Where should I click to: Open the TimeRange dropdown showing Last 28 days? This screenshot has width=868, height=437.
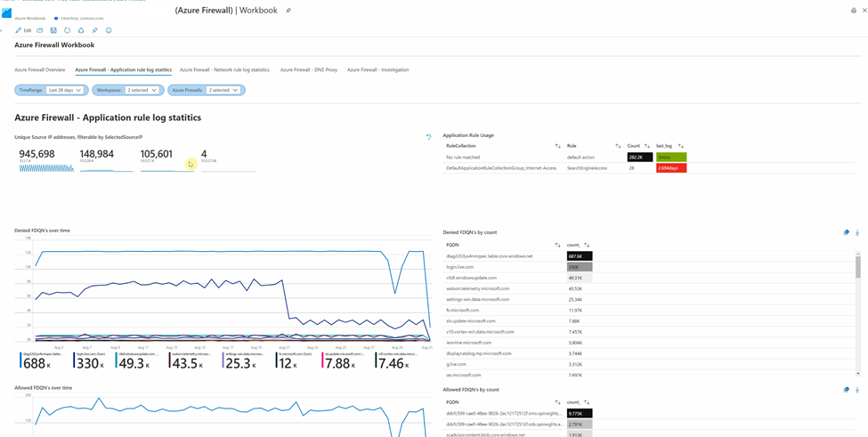coord(65,90)
